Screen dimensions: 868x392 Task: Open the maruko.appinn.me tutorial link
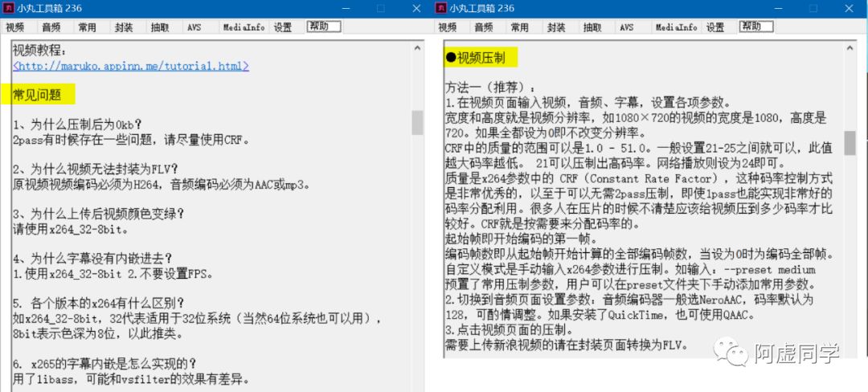pyautogui.click(x=131, y=66)
